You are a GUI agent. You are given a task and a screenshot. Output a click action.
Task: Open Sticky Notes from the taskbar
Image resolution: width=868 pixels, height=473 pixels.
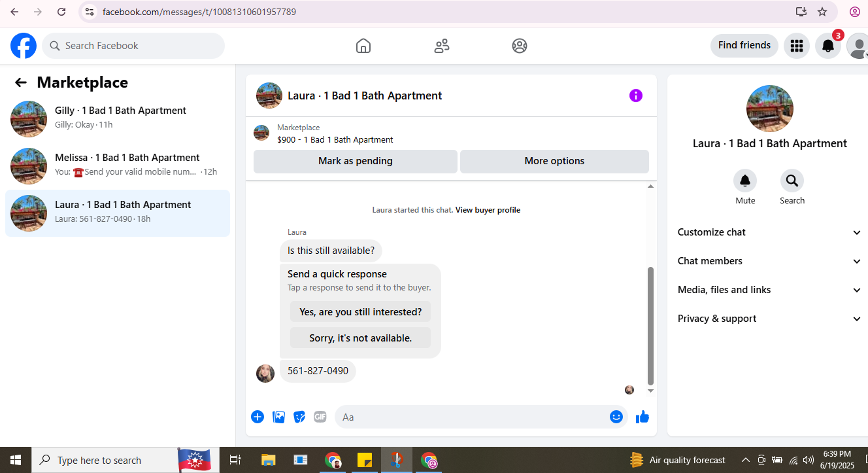tap(365, 460)
